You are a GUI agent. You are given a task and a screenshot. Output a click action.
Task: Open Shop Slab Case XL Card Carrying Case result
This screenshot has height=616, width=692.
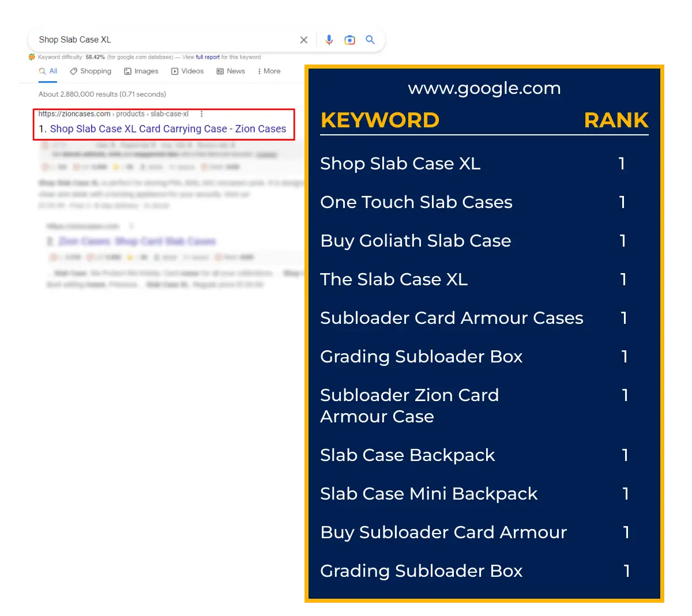168,129
